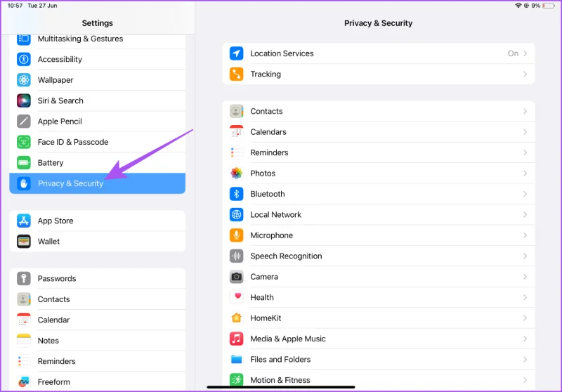Open Local Network privacy label
Screen dimensions: 562x392
275,215
